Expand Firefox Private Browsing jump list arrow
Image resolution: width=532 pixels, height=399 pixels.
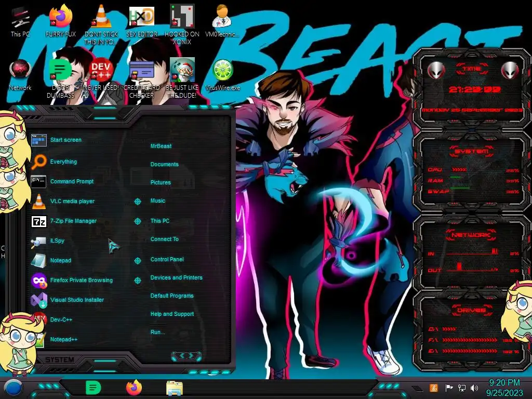(137, 281)
